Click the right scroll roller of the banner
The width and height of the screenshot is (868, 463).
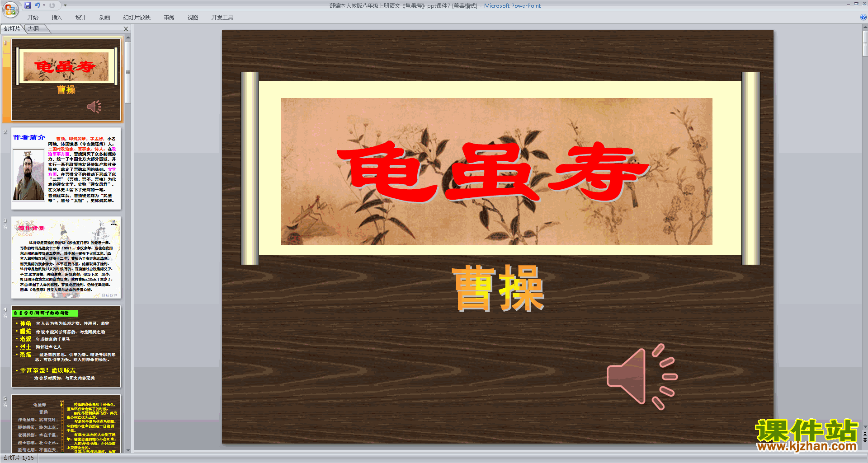(x=750, y=168)
